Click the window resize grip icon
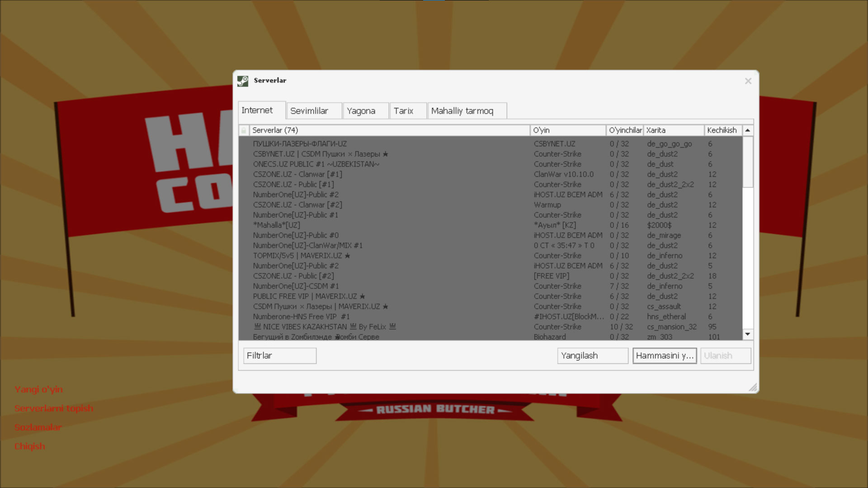 (753, 387)
